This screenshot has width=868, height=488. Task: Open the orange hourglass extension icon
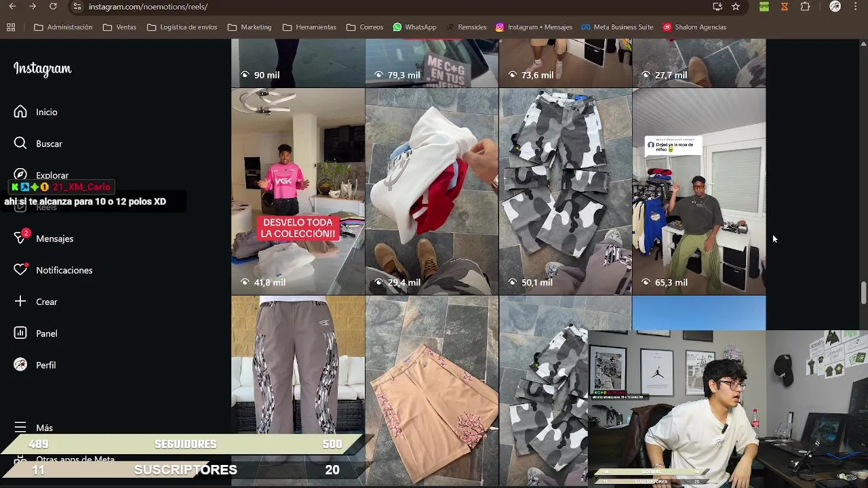click(x=785, y=7)
